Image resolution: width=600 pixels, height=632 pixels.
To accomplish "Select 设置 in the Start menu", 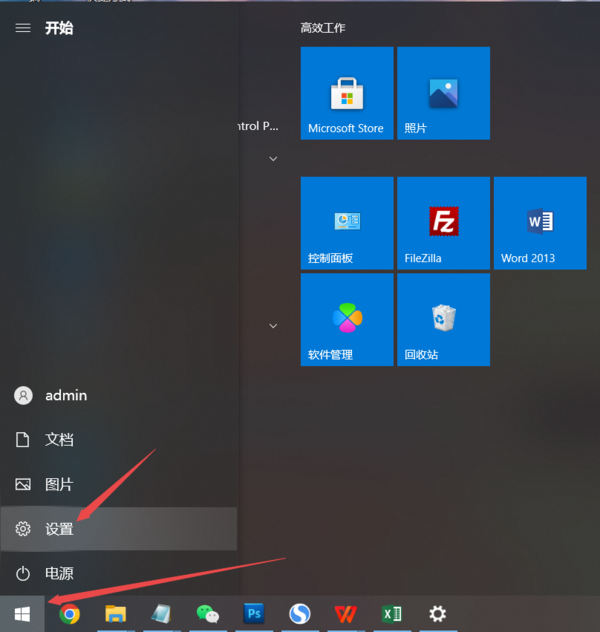I will pos(59,529).
